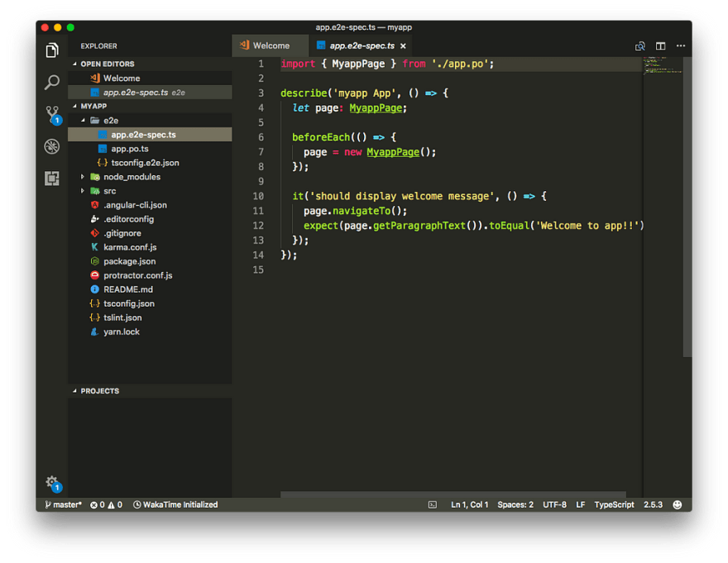Change encoding via UTF-8 status item
This screenshot has height=563, width=728.
pos(554,504)
